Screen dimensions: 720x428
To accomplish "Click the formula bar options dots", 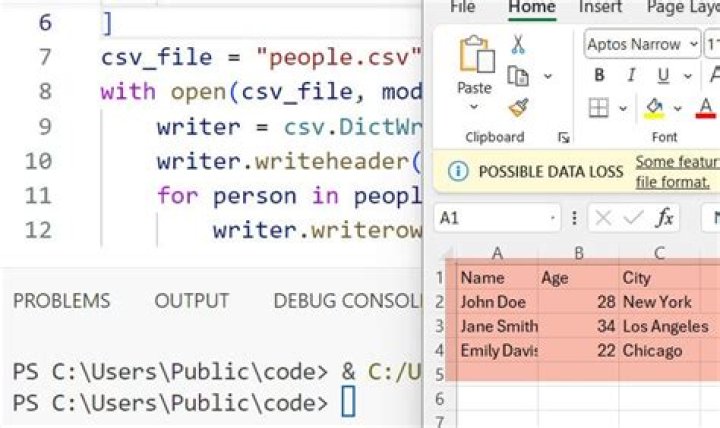I will (574, 218).
